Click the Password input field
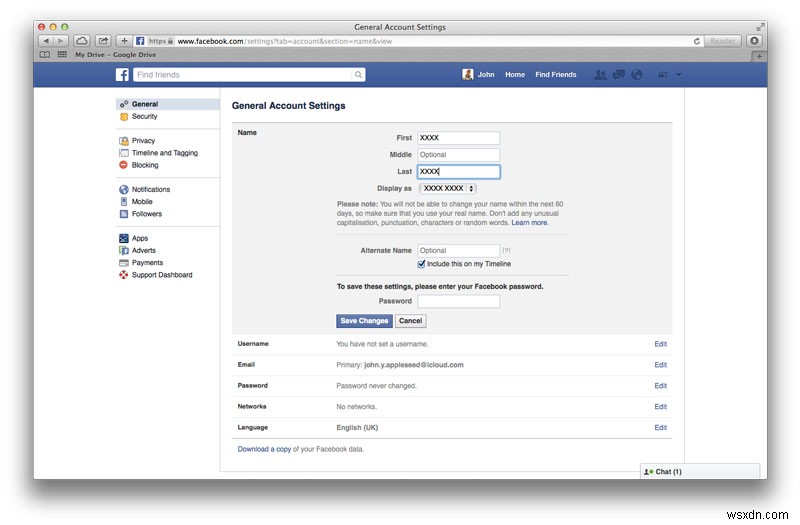The image size is (800, 525). (458, 302)
